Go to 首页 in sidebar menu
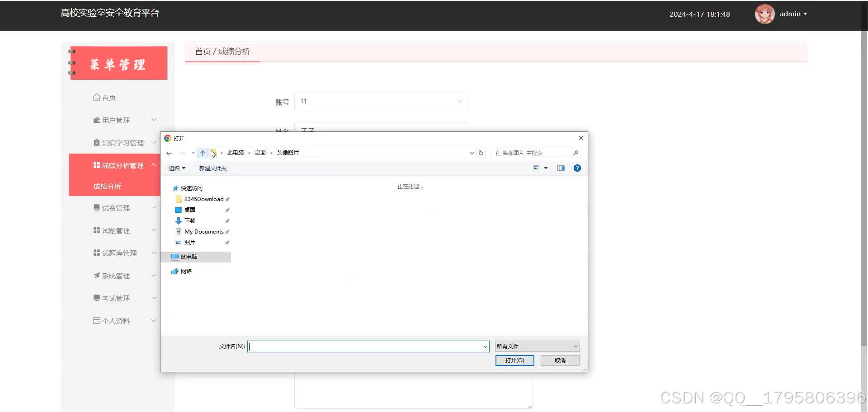The width and height of the screenshot is (868, 412). [x=104, y=98]
